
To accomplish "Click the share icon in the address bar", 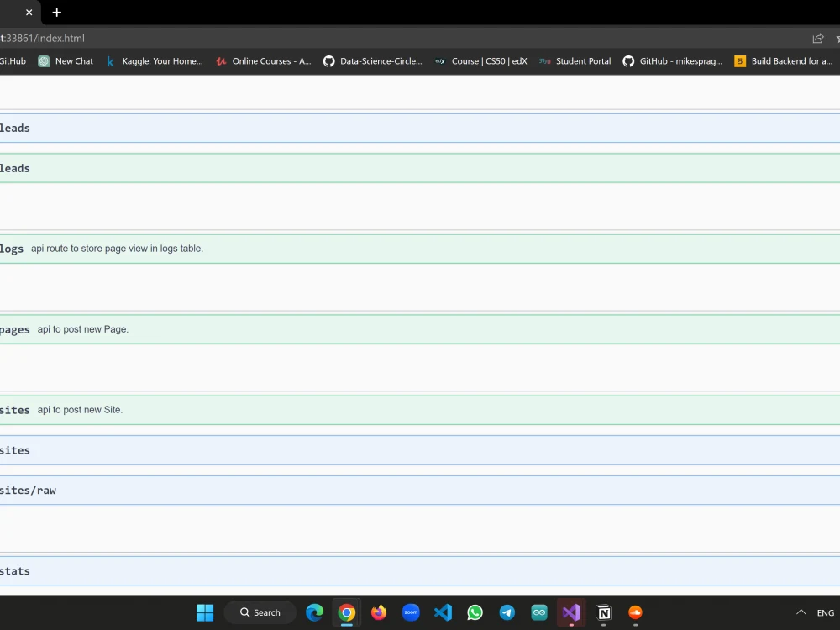I will coord(817,38).
